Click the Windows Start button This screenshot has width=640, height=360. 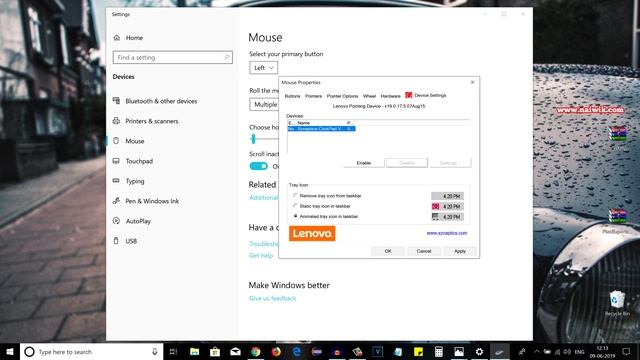(x=10, y=351)
